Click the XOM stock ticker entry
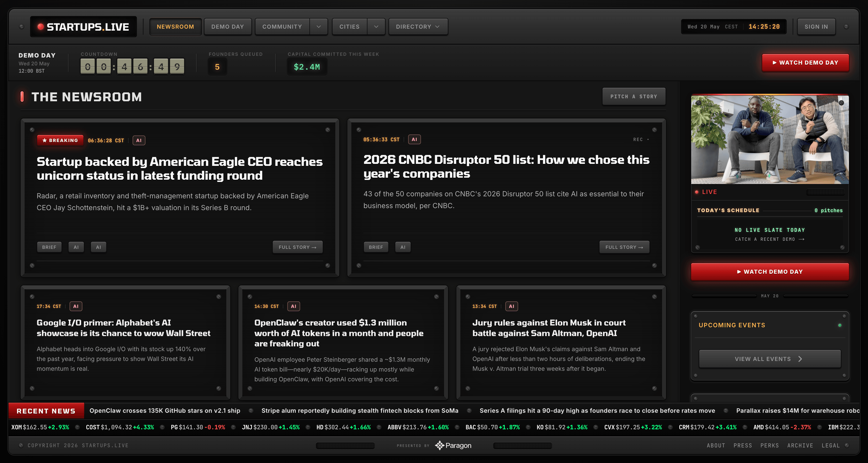868x463 pixels. [40, 427]
